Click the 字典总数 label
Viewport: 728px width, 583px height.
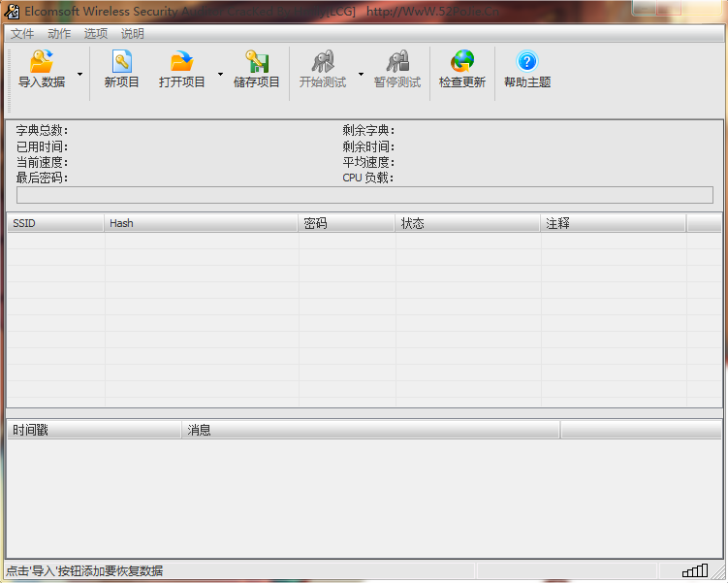click(x=42, y=130)
